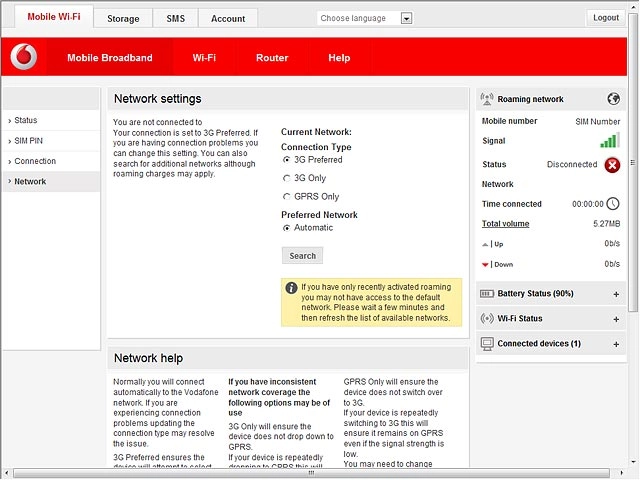Screen dimensions: 640x480
Task: Click the Network help heading
Action: [x=149, y=358]
